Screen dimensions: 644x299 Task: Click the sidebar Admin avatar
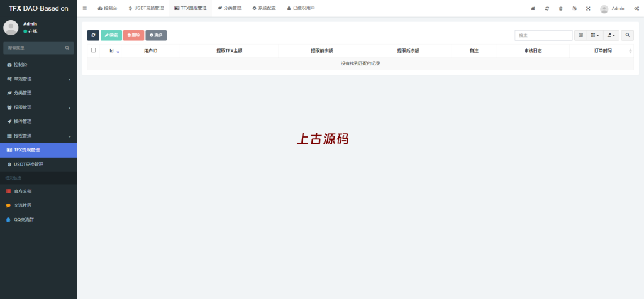pos(11,28)
